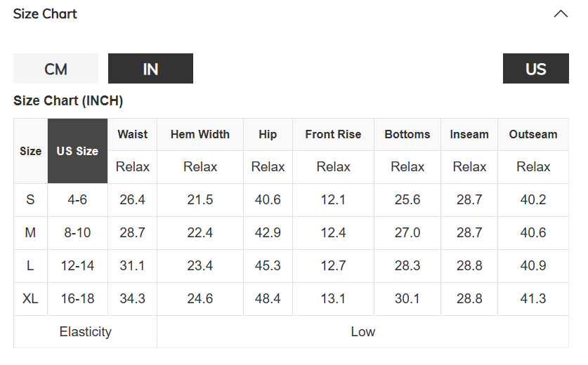This screenshot has width=588, height=365.
Task: Click the Inseam column header
Action: tap(469, 134)
